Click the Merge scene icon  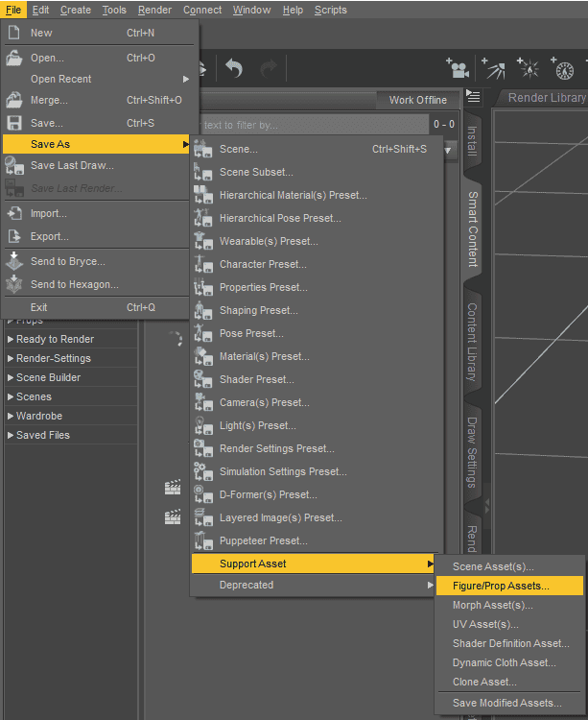13,100
